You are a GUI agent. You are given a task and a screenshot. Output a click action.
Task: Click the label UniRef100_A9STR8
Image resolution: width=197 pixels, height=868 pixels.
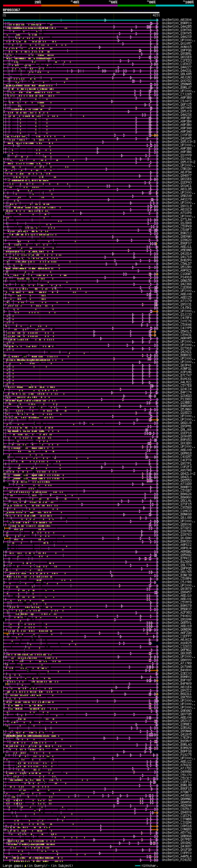coord(176,470)
